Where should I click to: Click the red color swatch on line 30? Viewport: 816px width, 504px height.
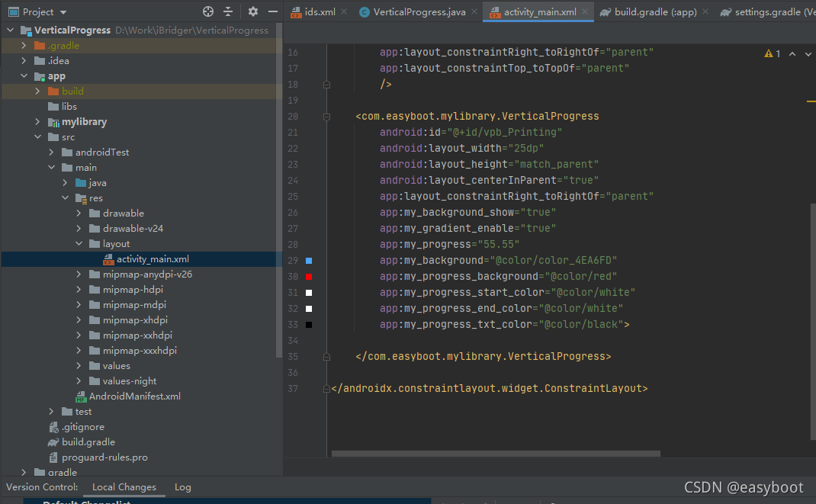click(309, 277)
